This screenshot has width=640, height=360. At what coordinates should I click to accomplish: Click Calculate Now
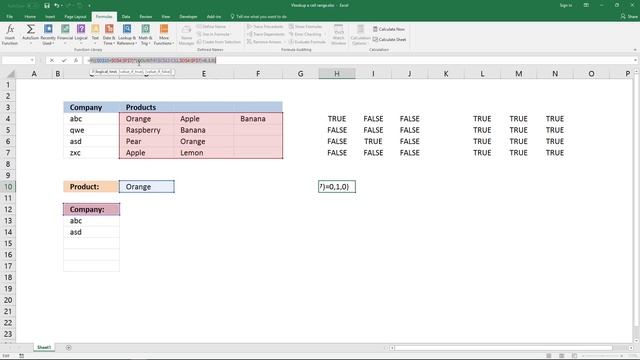(x=389, y=29)
